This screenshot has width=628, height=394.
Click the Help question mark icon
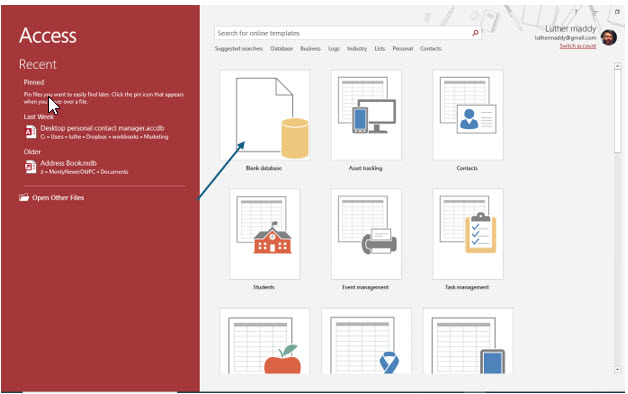576,12
